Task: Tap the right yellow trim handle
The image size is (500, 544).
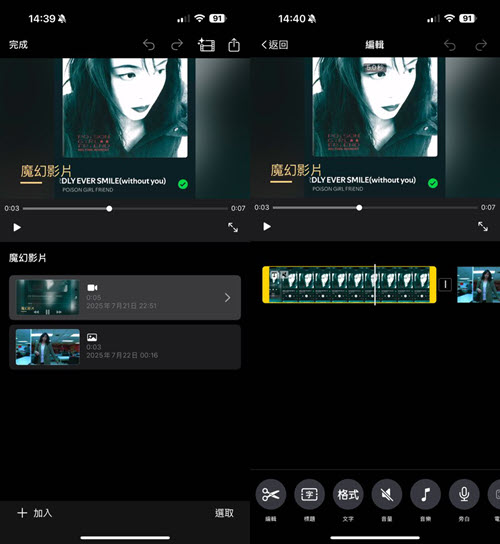Action: [x=433, y=284]
